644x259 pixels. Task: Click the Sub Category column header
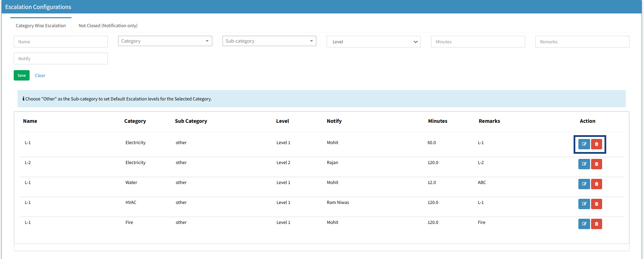tap(191, 121)
